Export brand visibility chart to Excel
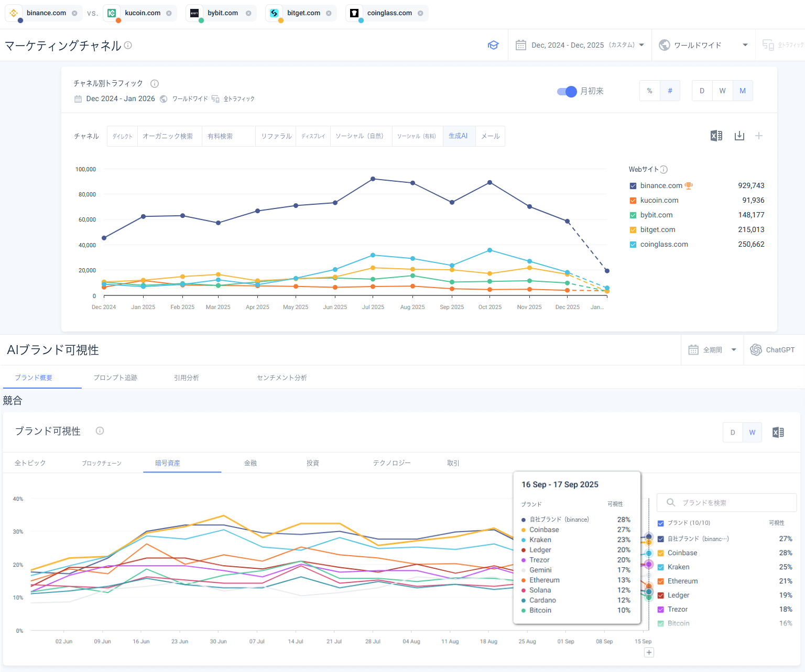The image size is (805, 672). click(x=778, y=432)
